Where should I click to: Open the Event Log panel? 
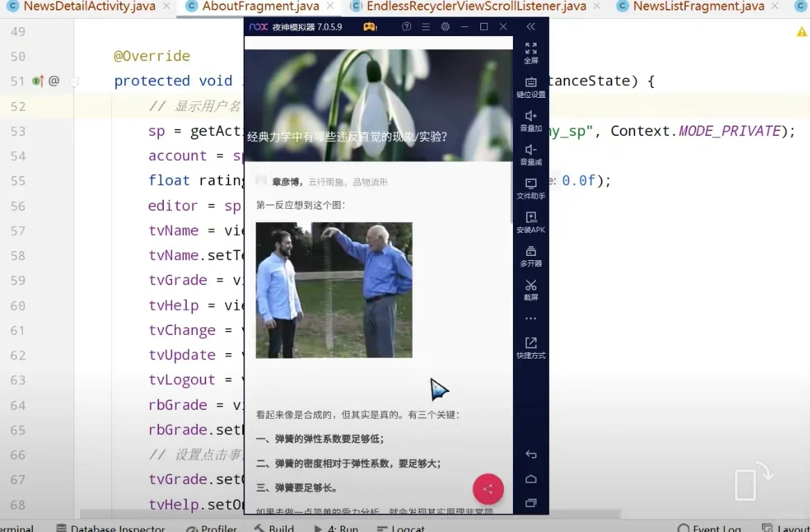click(x=709, y=527)
